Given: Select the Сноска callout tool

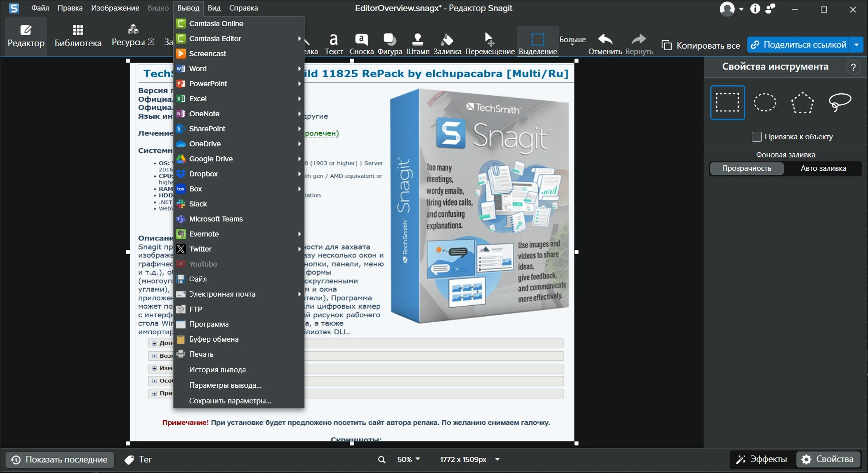Looking at the screenshot, I should tap(362, 44).
